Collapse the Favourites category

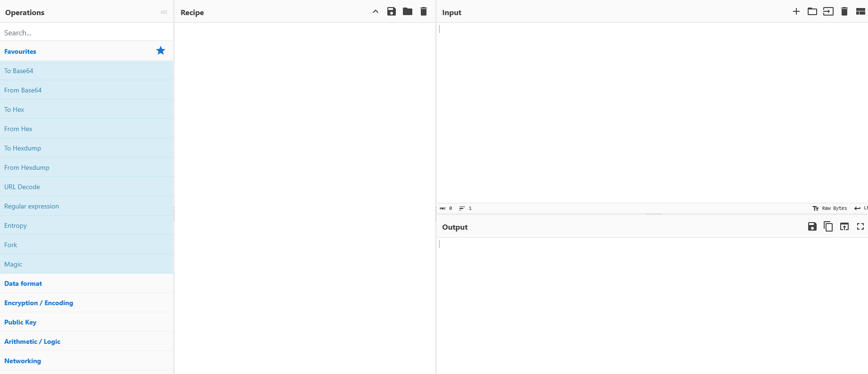tap(20, 51)
